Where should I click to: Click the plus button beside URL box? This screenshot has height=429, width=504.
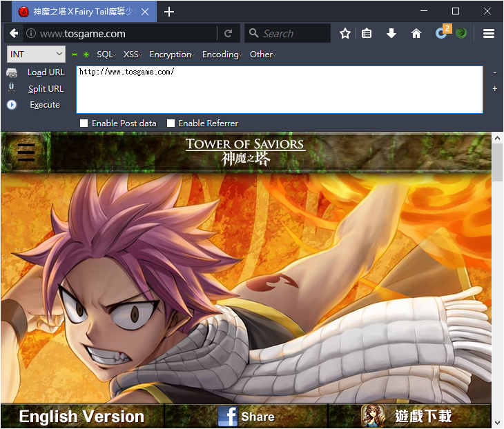coord(495,88)
